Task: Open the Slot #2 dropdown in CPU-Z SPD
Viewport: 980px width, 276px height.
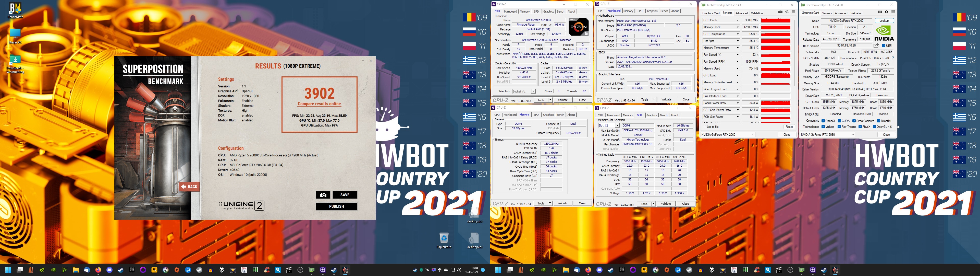Action: [609, 125]
